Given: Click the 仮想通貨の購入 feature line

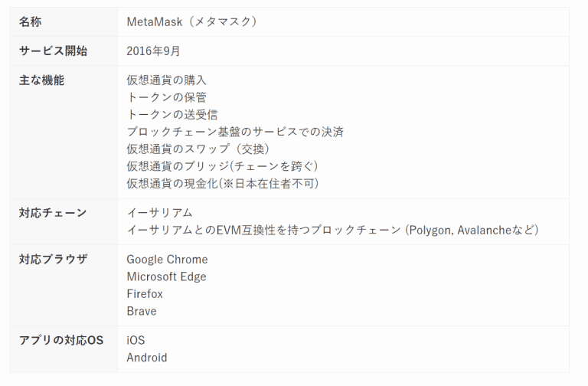Looking at the screenshot, I should (x=166, y=80).
